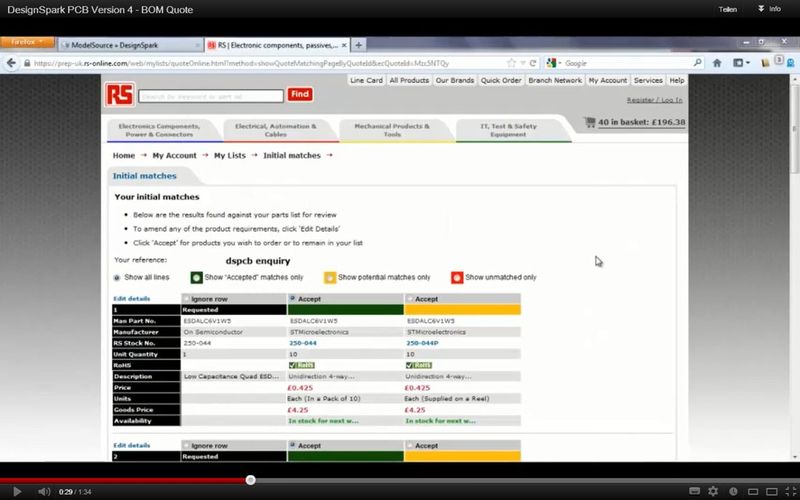Click Edit details link for item 2

click(x=132, y=445)
